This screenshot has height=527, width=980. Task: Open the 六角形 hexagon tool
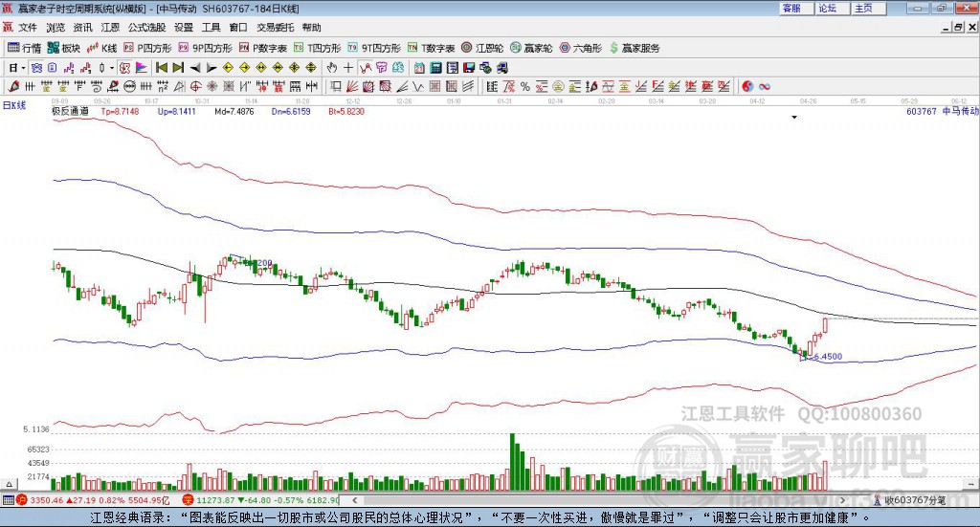point(581,48)
